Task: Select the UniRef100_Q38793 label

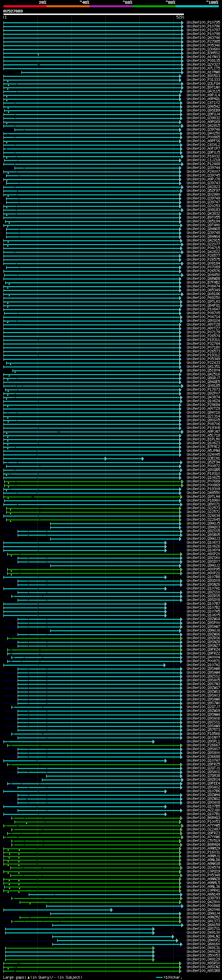Action: tap(203, 898)
